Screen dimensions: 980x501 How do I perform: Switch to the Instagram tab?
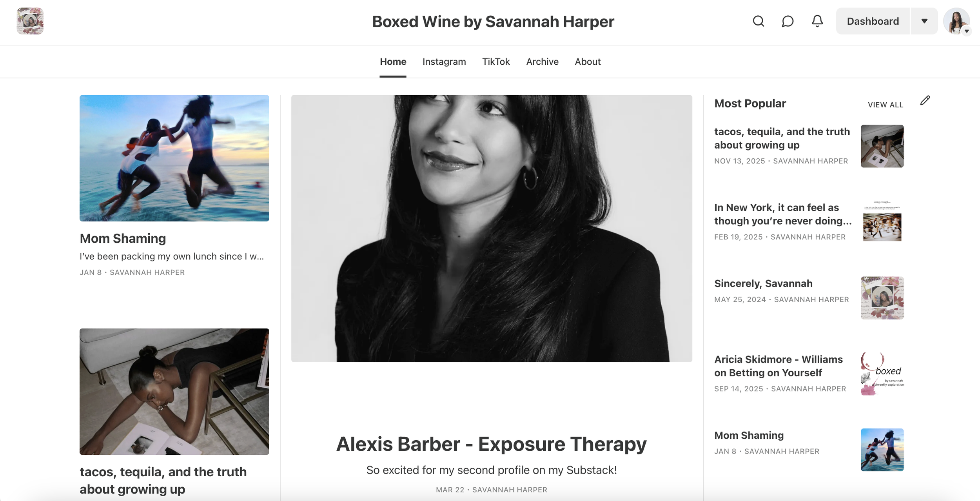444,62
